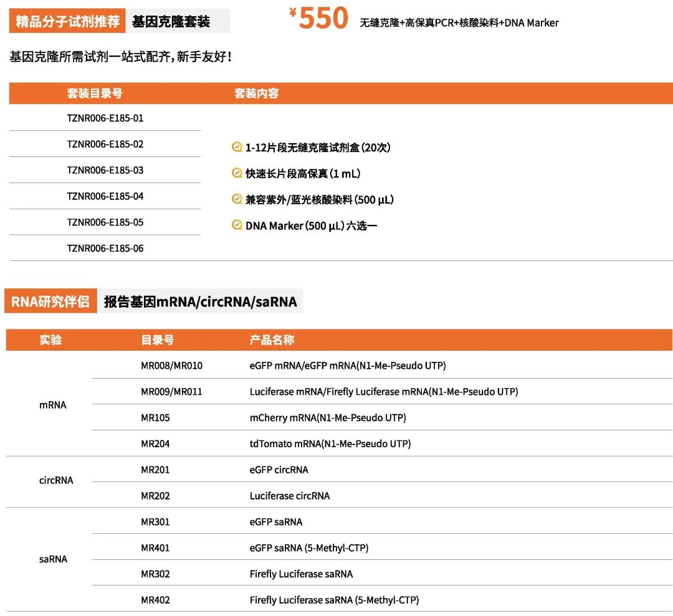The height and width of the screenshot is (616, 673).
Task: Open the Luciferase circRNA product
Action: pyautogui.click(x=290, y=496)
